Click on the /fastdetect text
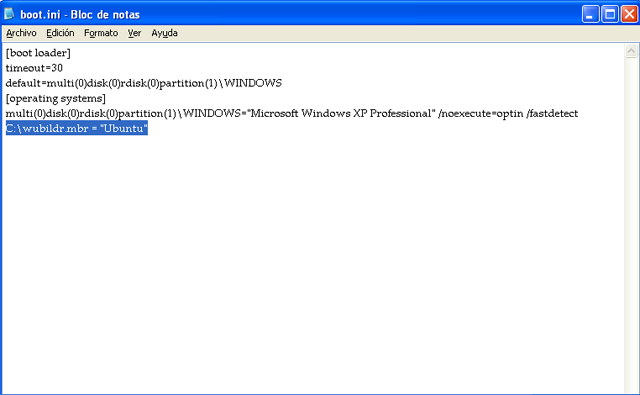Viewport: 640px width, 395px height. click(x=552, y=113)
